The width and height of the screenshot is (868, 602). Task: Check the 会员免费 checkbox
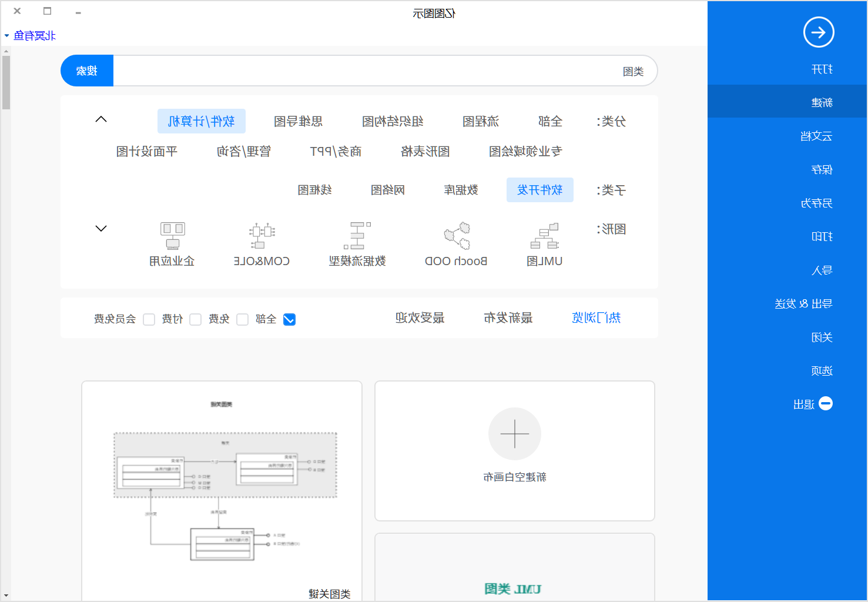(x=149, y=319)
